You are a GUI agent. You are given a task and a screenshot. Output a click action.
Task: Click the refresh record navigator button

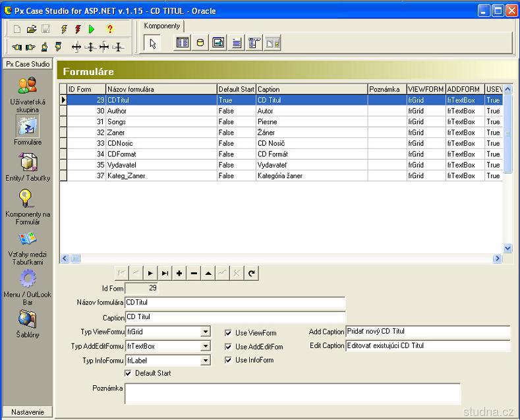(x=252, y=274)
